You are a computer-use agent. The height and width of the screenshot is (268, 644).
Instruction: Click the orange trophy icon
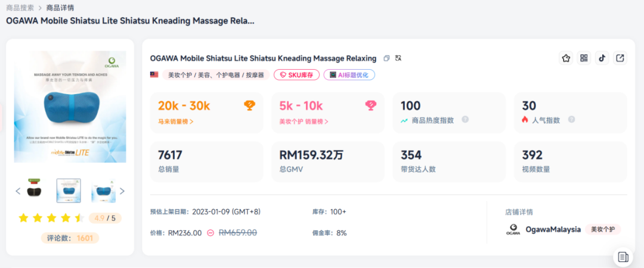(249, 106)
